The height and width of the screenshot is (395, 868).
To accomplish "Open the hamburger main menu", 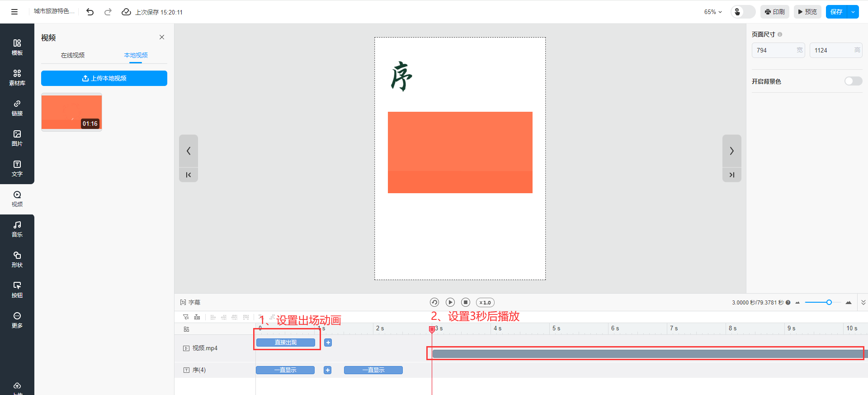I will 14,12.
